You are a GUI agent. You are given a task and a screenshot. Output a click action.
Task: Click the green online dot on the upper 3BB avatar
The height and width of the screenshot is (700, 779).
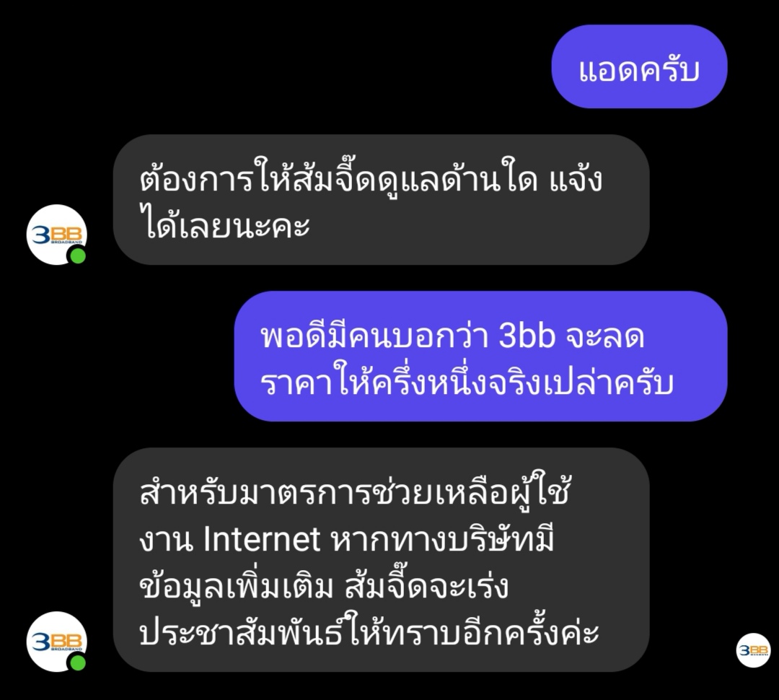click(x=78, y=256)
